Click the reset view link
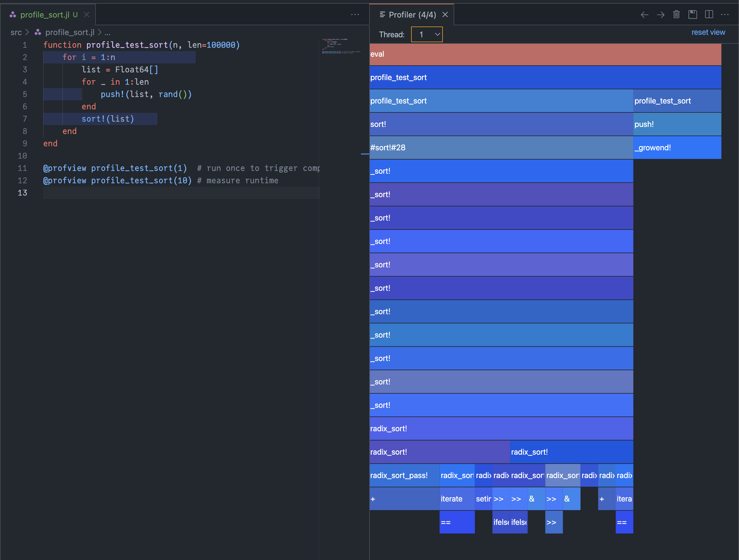The width and height of the screenshot is (739, 560). point(708,32)
